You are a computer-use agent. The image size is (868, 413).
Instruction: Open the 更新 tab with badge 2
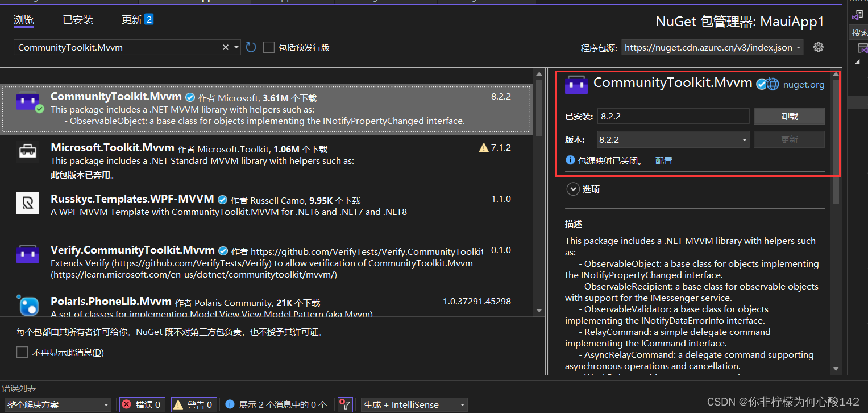138,20
